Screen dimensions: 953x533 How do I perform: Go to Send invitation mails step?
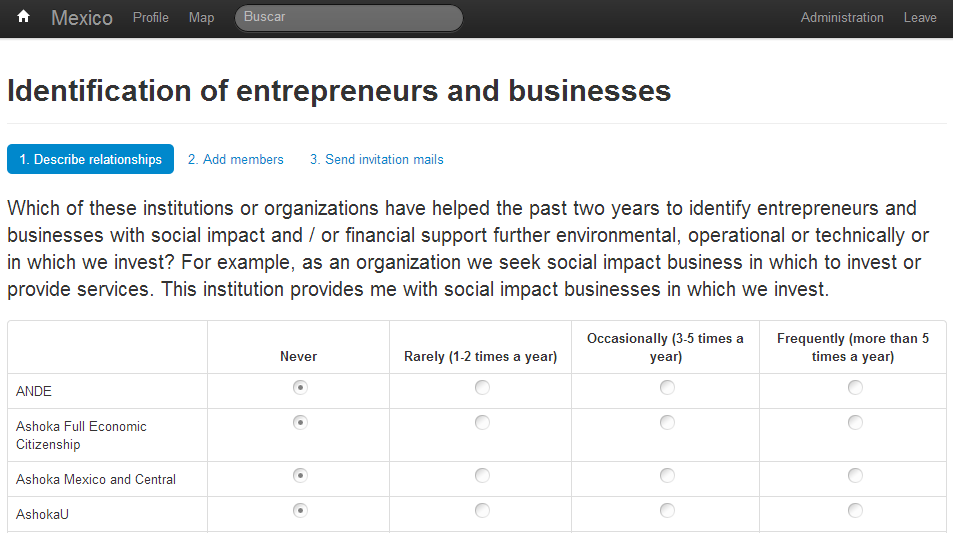coord(377,159)
